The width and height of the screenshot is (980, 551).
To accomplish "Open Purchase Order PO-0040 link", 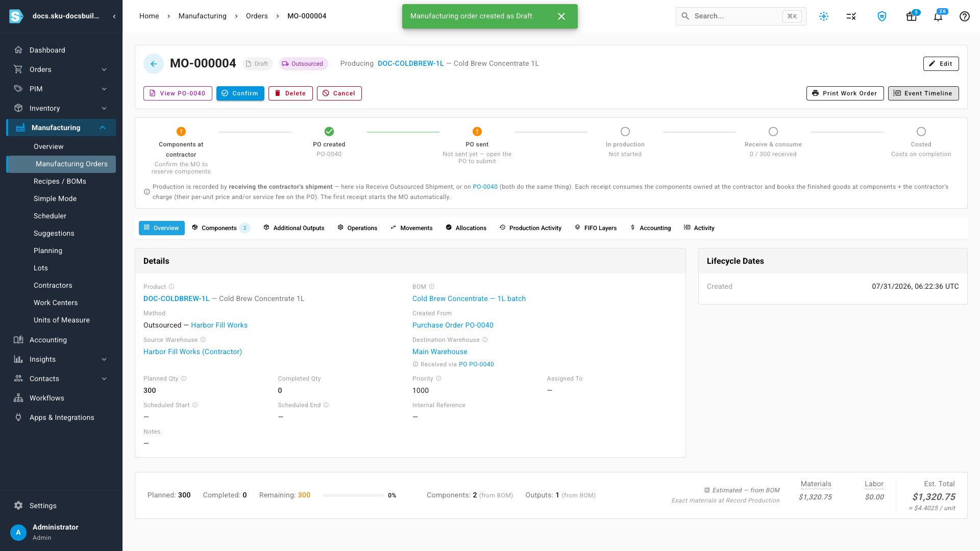I will (x=453, y=325).
